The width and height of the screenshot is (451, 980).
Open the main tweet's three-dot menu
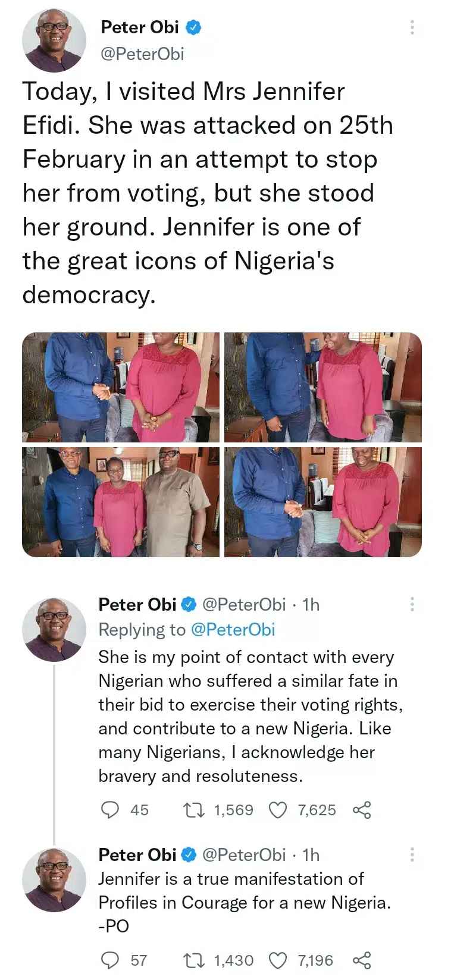point(412,27)
